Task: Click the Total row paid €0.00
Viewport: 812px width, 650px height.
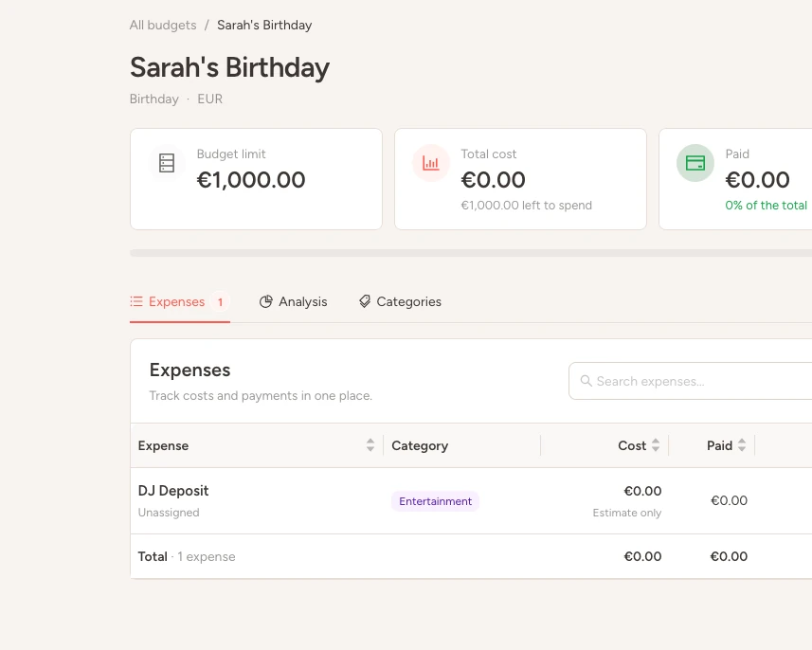Action: (x=729, y=556)
